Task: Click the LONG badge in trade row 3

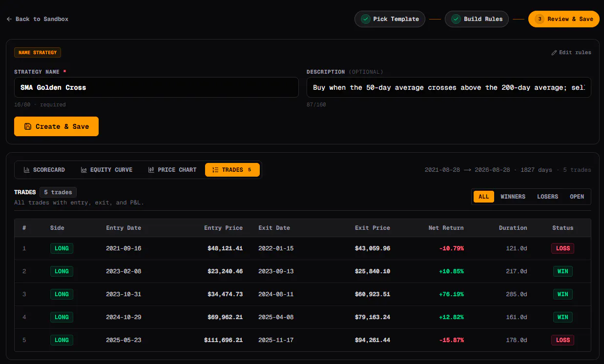Action: click(62, 294)
